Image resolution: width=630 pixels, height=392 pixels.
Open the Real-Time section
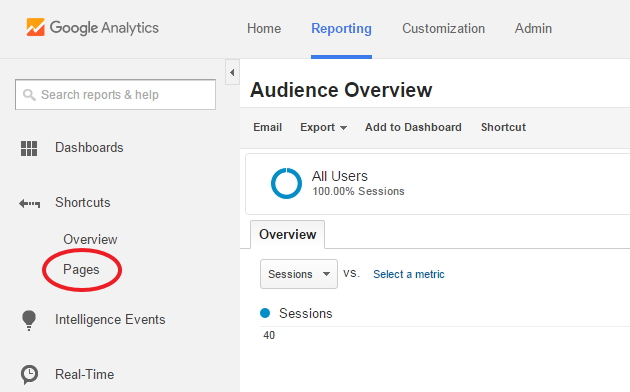pyautogui.click(x=85, y=374)
